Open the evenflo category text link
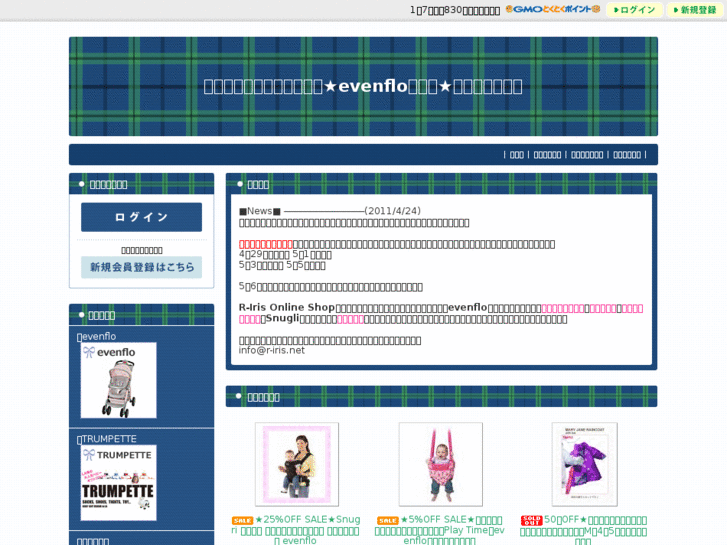The width and height of the screenshot is (727, 545). [96, 336]
